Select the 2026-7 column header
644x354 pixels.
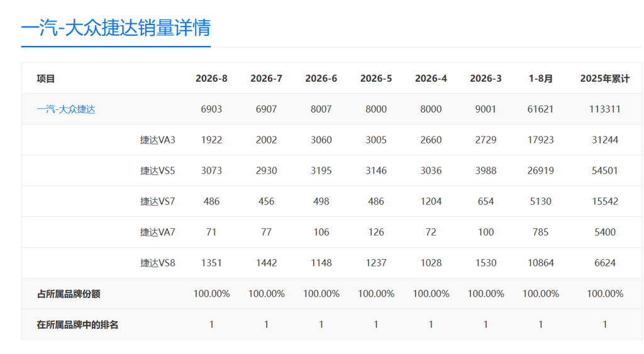click(x=267, y=79)
